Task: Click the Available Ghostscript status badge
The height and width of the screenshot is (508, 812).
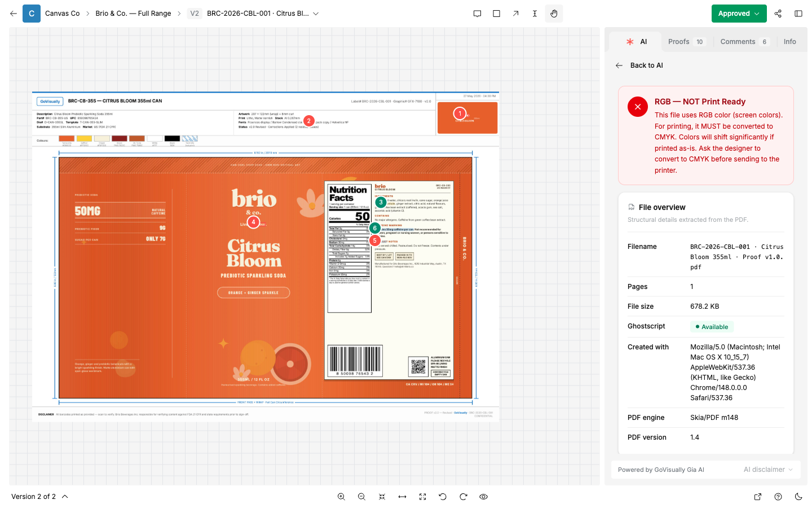Action: (712, 327)
